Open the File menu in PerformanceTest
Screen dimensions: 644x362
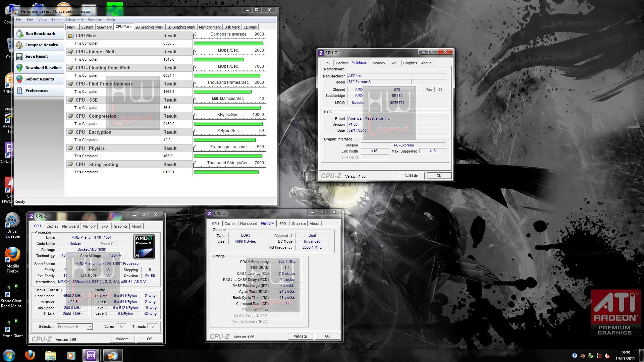coord(19,20)
